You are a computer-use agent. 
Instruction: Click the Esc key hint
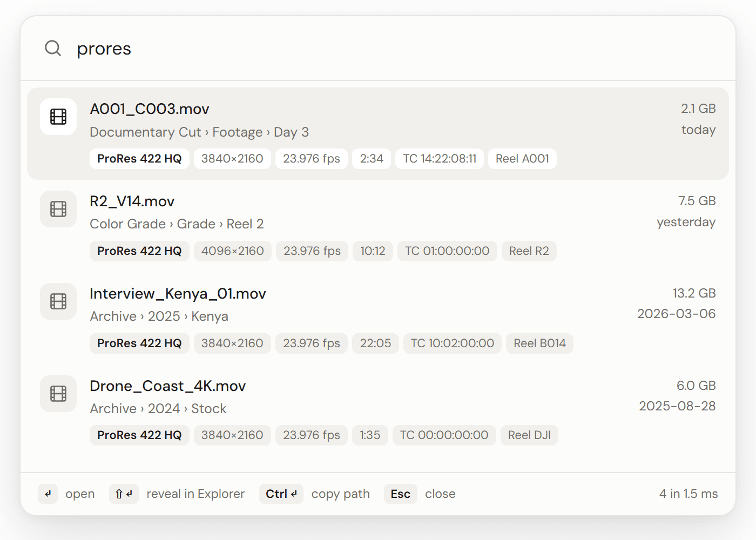401,494
